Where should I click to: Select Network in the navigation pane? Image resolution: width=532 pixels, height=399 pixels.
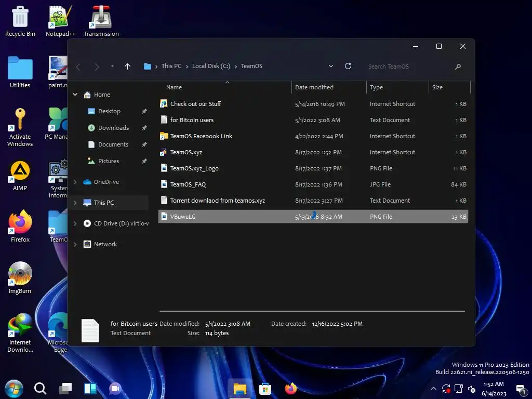pyautogui.click(x=105, y=244)
